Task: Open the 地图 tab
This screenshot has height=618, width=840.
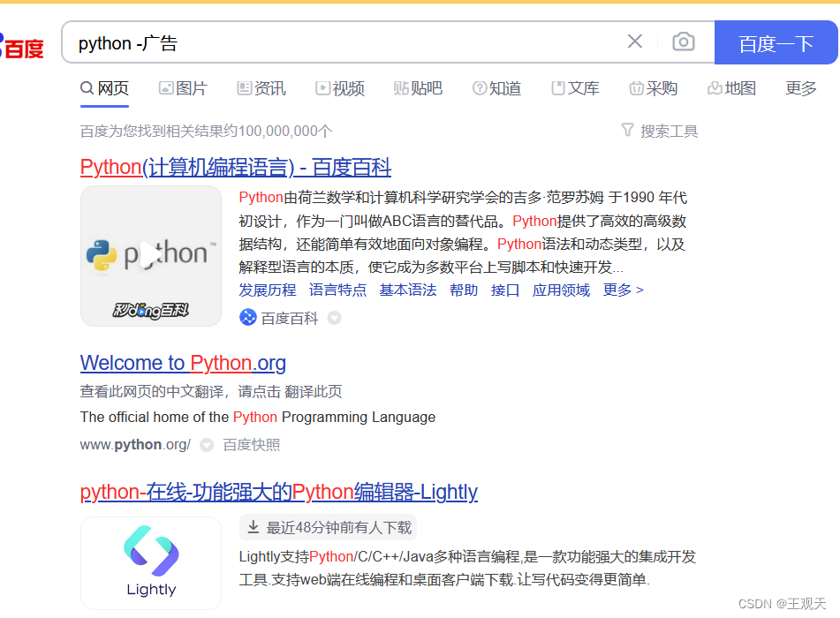Action: tap(731, 88)
